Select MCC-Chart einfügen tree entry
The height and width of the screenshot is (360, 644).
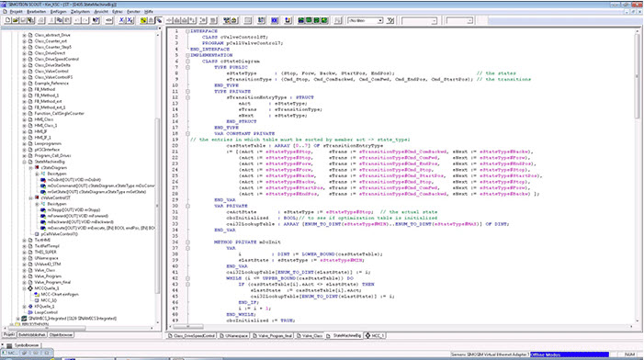pos(60,294)
